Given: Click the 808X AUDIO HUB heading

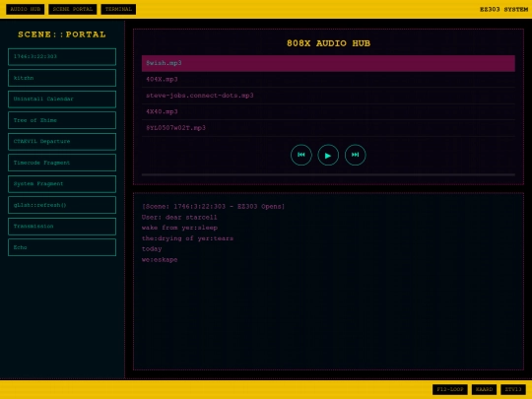Looking at the screenshot, I should 328,43.
